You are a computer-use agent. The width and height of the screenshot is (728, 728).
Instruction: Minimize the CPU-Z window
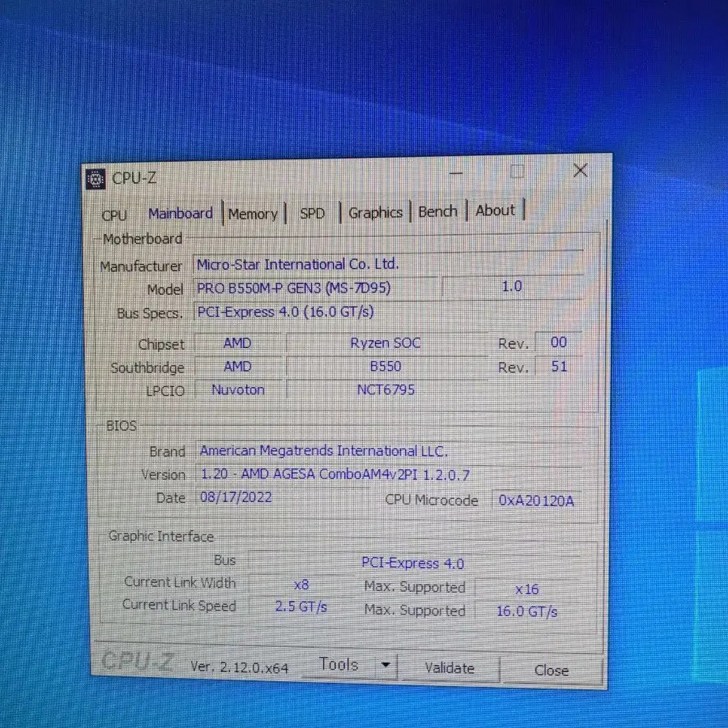click(x=456, y=173)
